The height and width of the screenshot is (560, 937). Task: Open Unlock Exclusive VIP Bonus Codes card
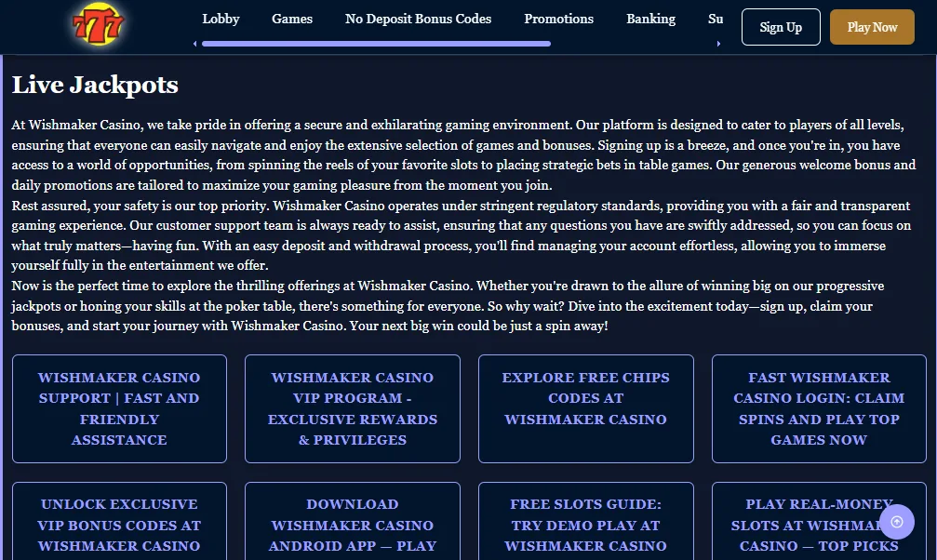click(x=119, y=521)
